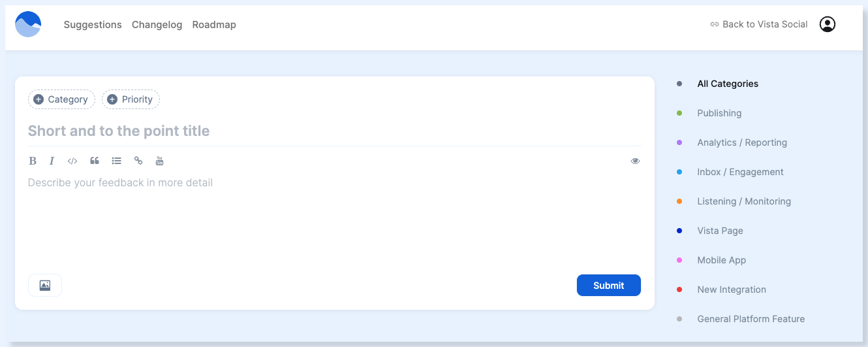Image resolution: width=868 pixels, height=347 pixels.
Task: Follow the Back to Vista Social link
Action: (x=759, y=24)
